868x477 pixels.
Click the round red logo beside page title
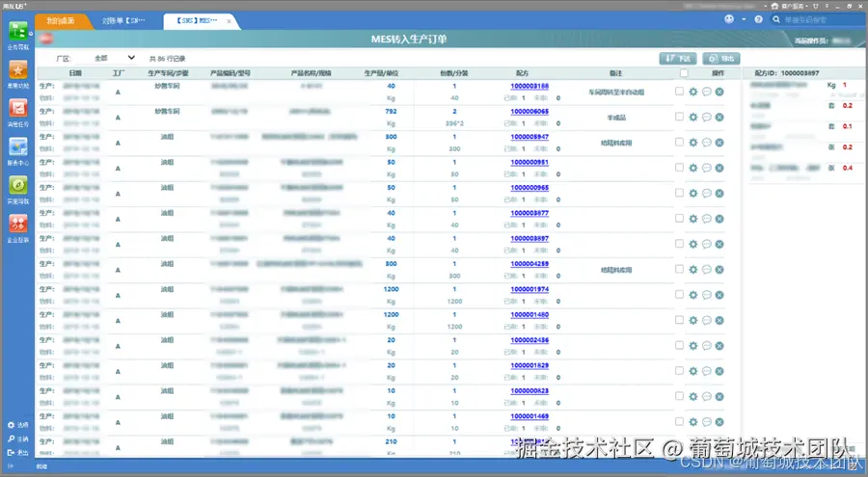[x=46, y=39]
